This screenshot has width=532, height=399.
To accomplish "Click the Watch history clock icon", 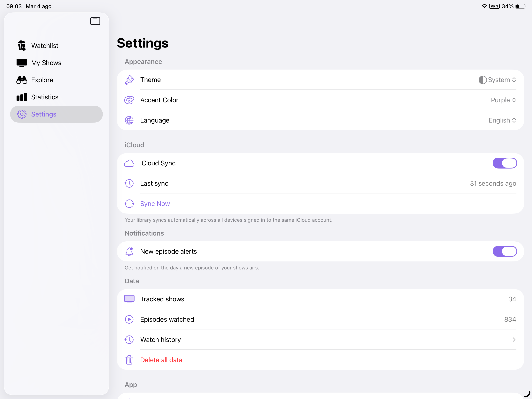I will 129,340.
